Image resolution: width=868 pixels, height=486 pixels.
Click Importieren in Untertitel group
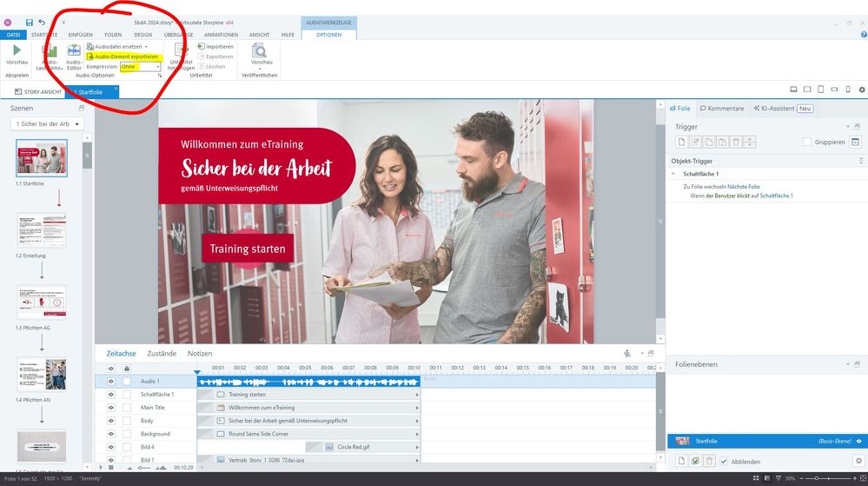215,47
